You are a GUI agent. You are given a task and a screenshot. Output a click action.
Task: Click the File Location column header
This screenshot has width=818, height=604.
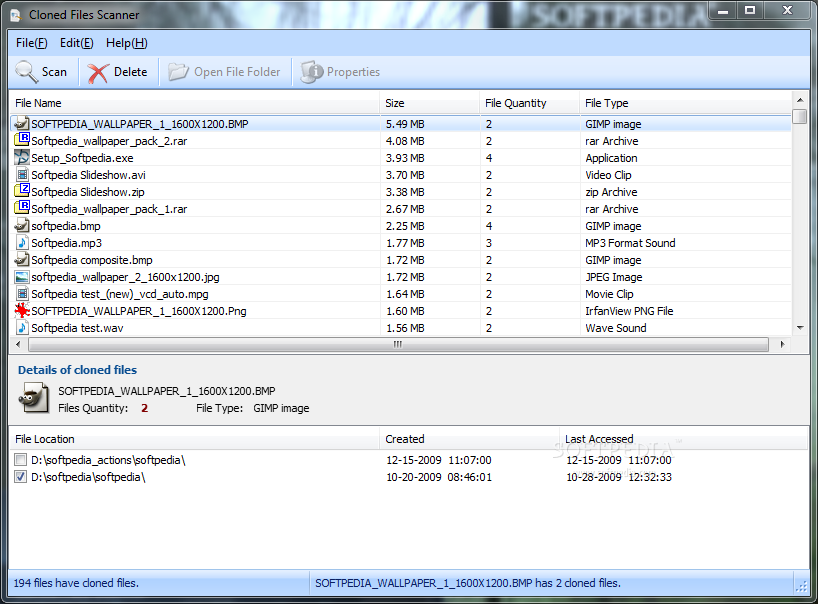point(194,439)
